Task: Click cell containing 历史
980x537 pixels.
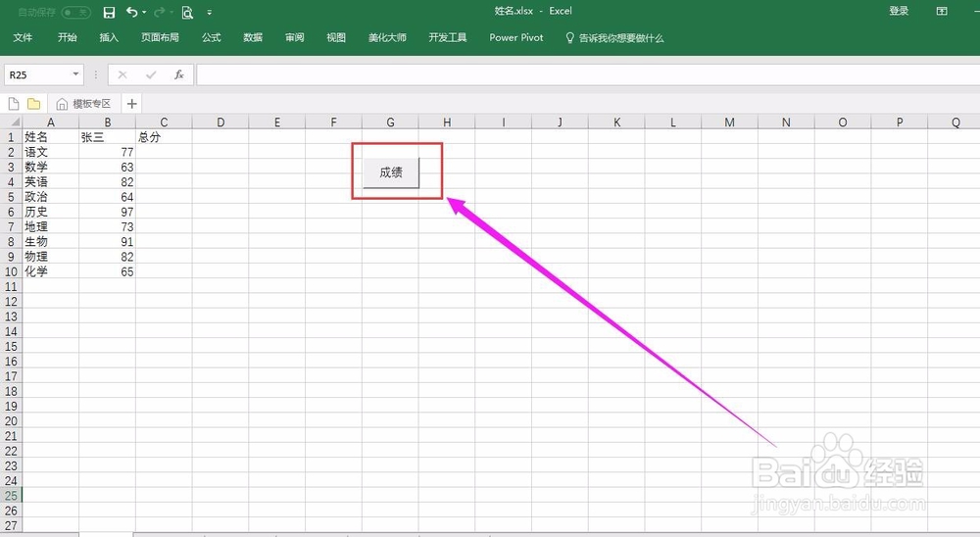Action: click(51, 212)
